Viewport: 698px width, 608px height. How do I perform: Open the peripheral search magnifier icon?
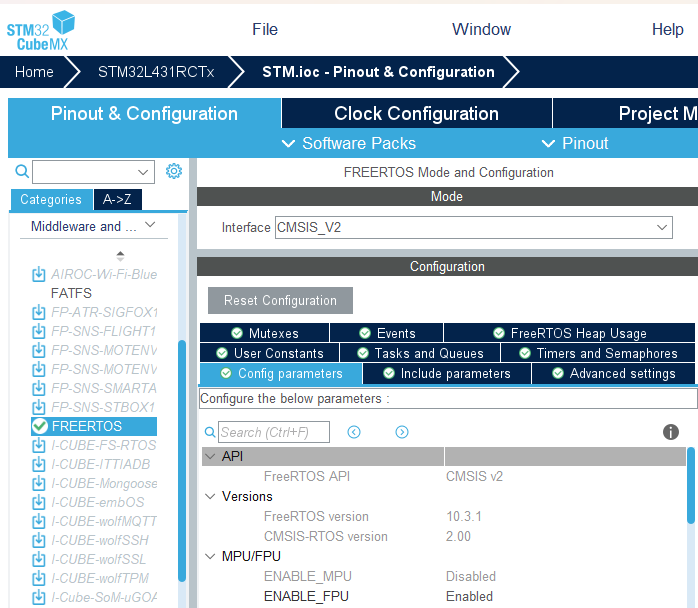coord(22,171)
